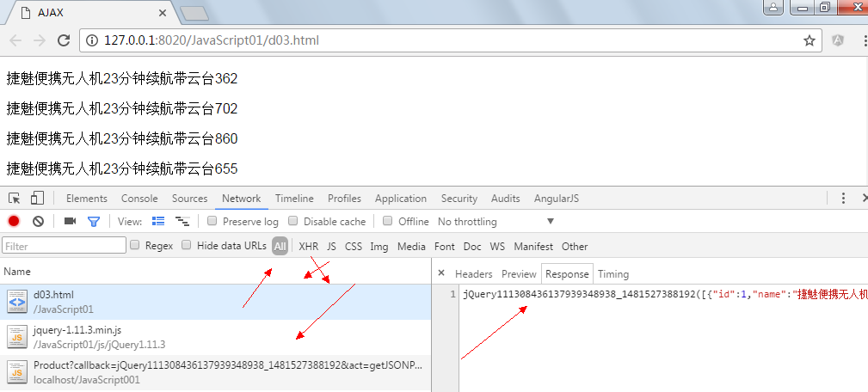
Task: Click the page line ending in 362
Action: point(122,79)
